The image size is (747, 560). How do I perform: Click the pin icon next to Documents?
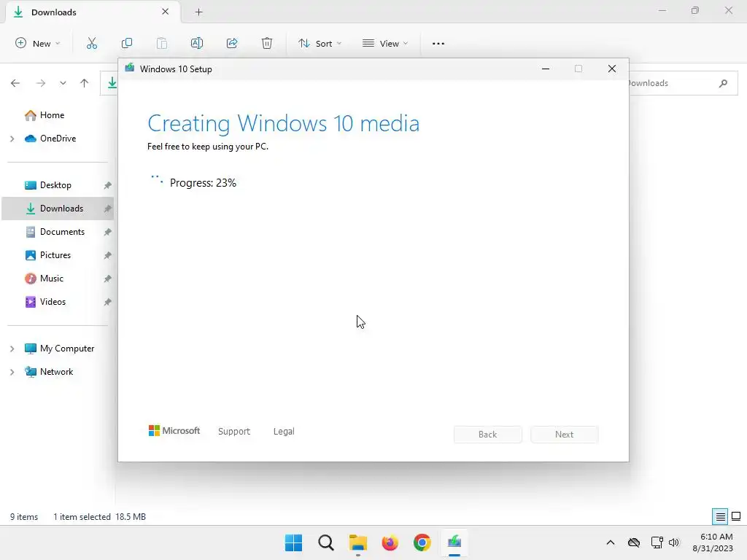pos(108,232)
